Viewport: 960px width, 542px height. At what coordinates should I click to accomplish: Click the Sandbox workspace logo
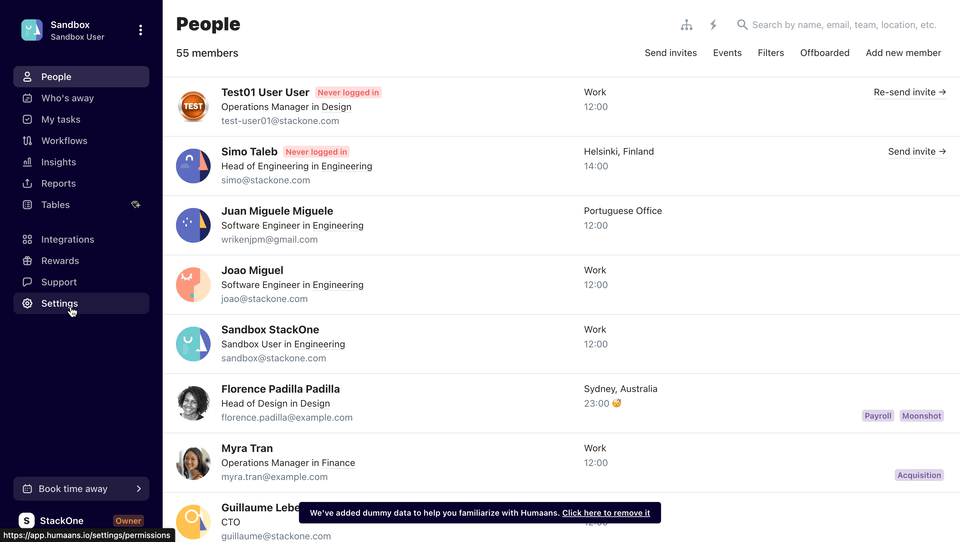pos(32,30)
